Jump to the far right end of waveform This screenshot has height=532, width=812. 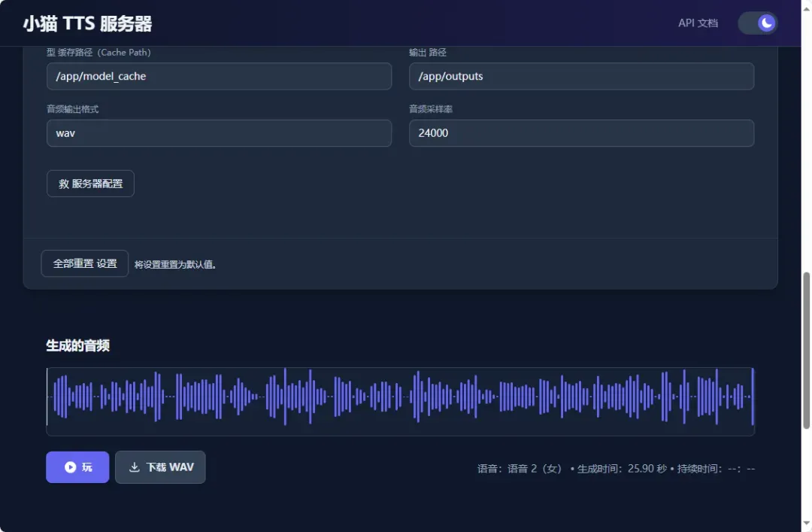pos(752,397)
